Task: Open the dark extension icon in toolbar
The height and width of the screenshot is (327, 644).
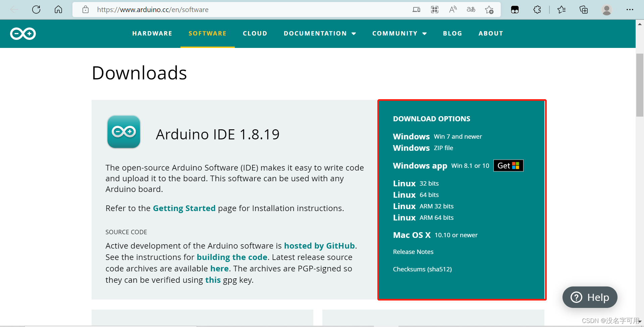Action: pyautogui.click(x=515, y=10)
